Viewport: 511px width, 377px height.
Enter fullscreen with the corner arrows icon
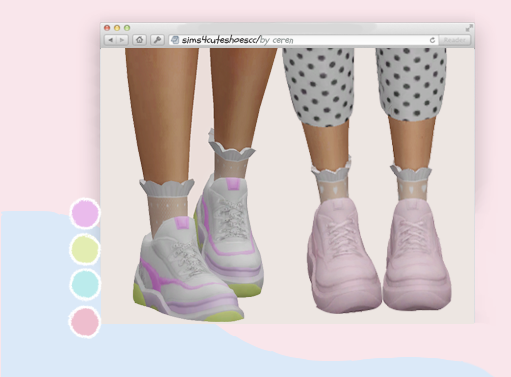tap(469, 28)
